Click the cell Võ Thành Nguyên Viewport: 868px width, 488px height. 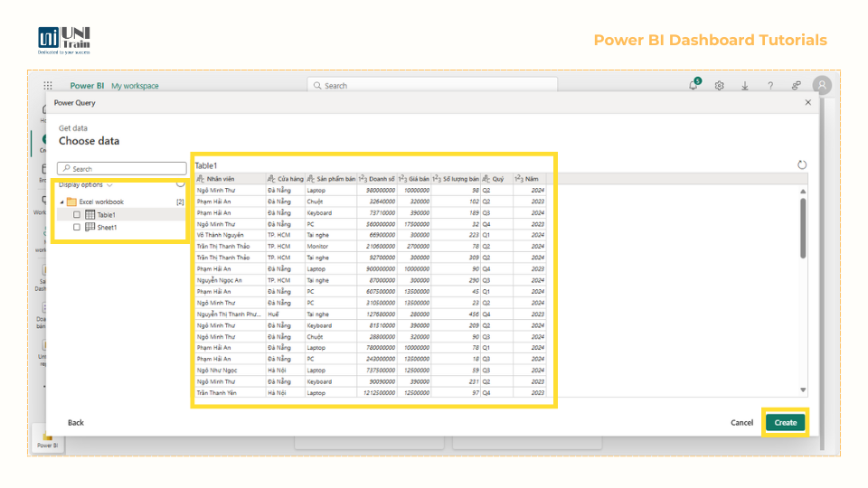231,235
